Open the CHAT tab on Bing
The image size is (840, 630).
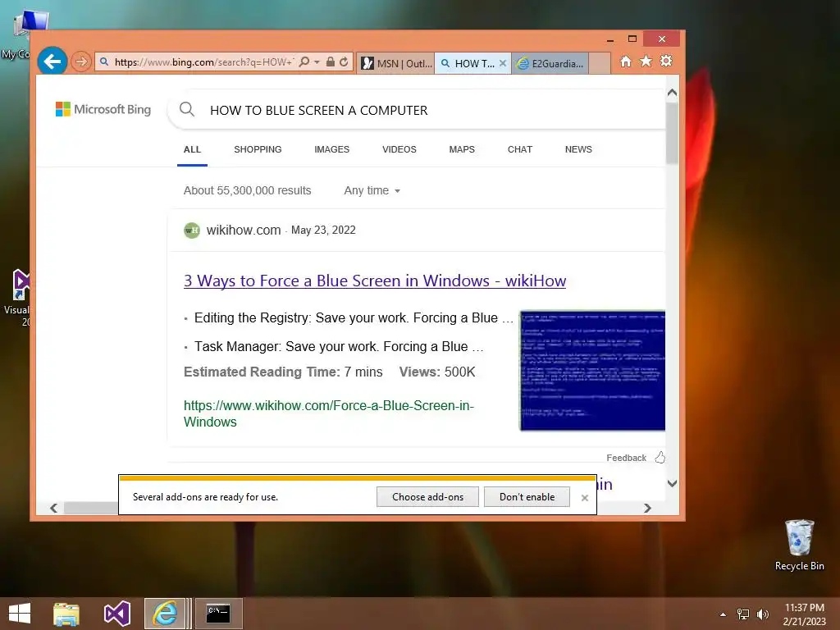519,149
